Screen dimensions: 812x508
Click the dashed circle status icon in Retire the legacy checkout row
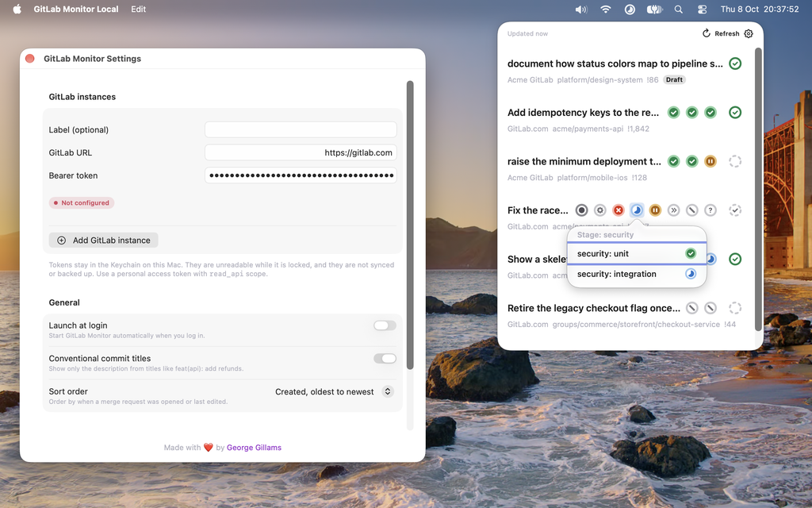pyautogui.click(x=735, y=308)
